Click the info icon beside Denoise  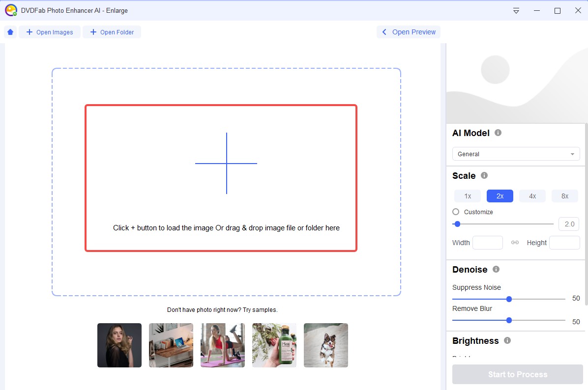coord(496,269)
